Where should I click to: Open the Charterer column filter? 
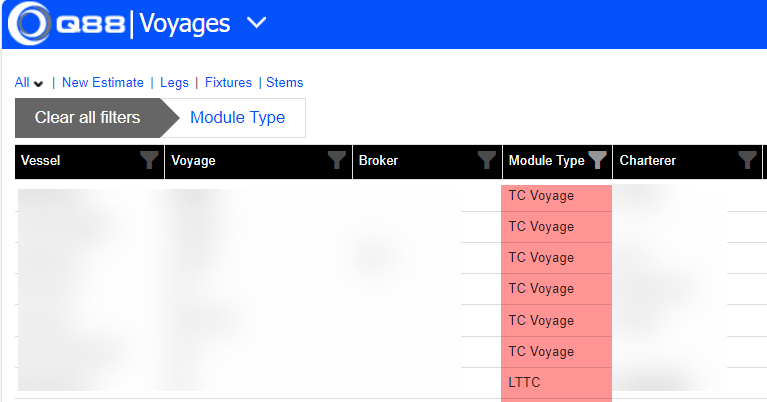click(x=747, y=160)
